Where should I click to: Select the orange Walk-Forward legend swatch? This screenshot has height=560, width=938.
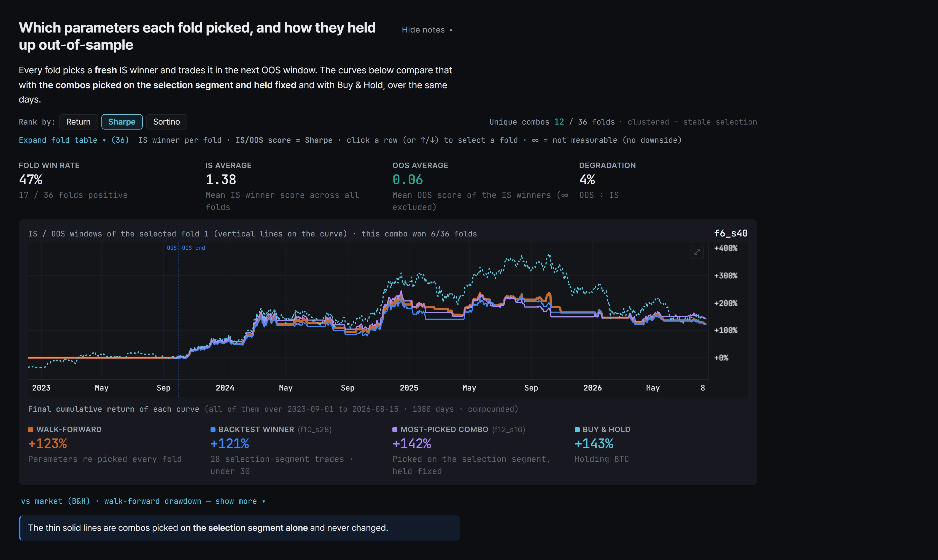[31, 429]
